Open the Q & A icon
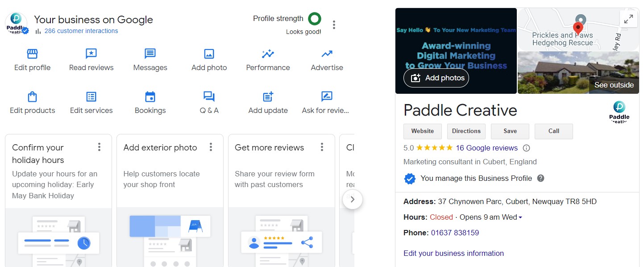The width and height of the screenshot is (644, 267). point(209,96)
